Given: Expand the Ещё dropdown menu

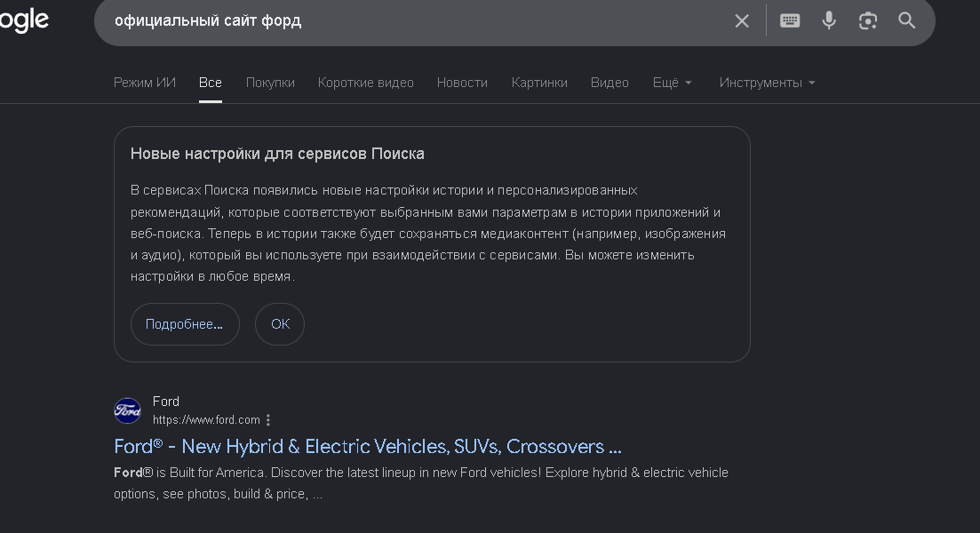Looking at the screenshot, I should point(672,83).
